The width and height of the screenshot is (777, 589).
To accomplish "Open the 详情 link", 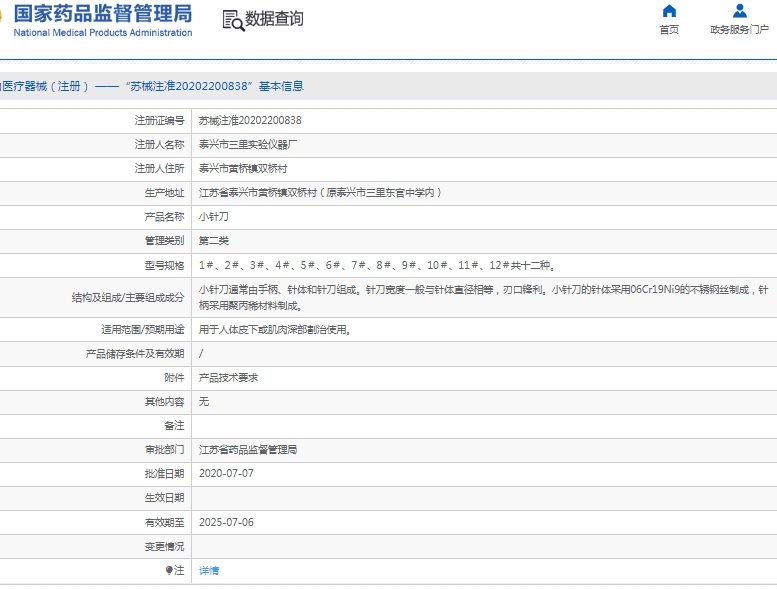I will pyautogui.click(x=209, y=571).
